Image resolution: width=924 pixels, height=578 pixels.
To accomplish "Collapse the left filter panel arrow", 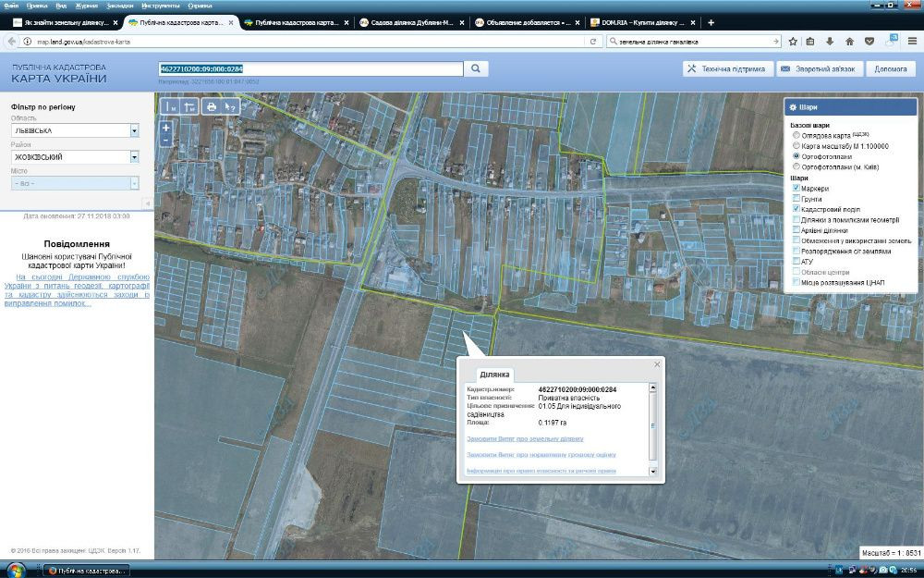I will coord(146,203).
